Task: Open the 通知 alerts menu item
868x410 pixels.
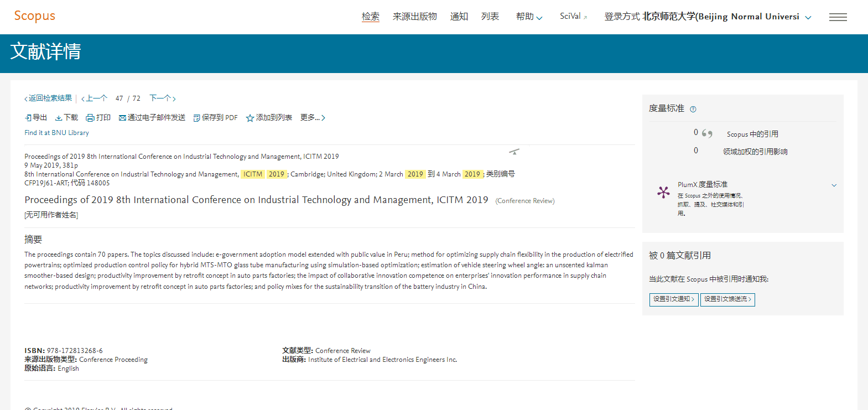Action: 459,17
